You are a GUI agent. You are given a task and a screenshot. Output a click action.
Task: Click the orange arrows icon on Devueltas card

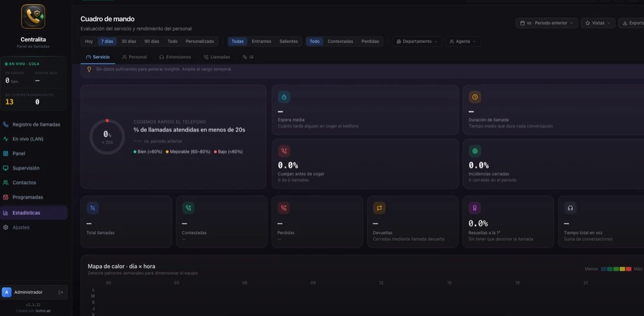pyautogui.click(x=379, y=208)
